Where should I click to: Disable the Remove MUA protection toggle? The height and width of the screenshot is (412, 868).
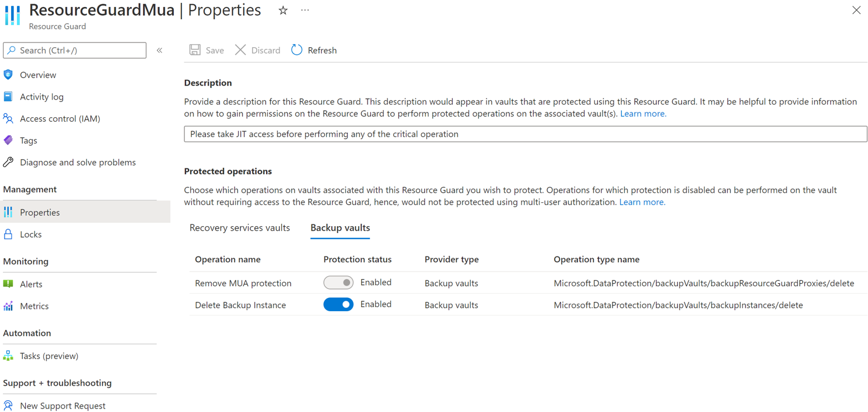click(x=338, y=282)
